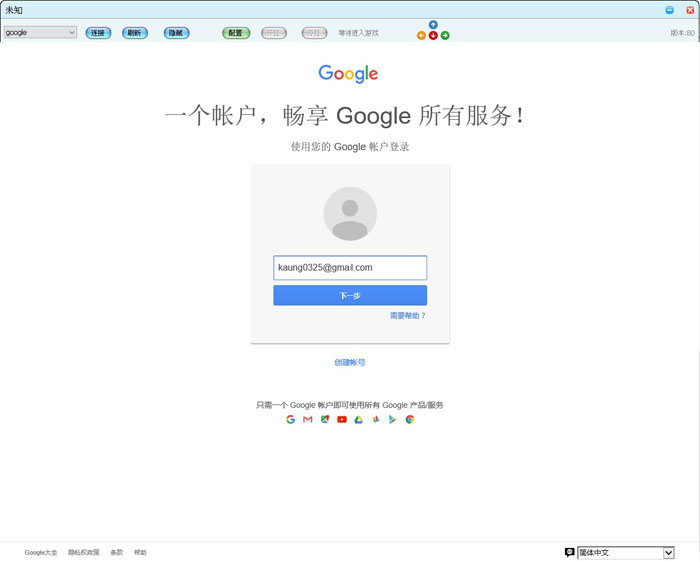
Task: Click the orange left arrow in the toolbar
Action: pyautogui.click(x=421, y=35)
